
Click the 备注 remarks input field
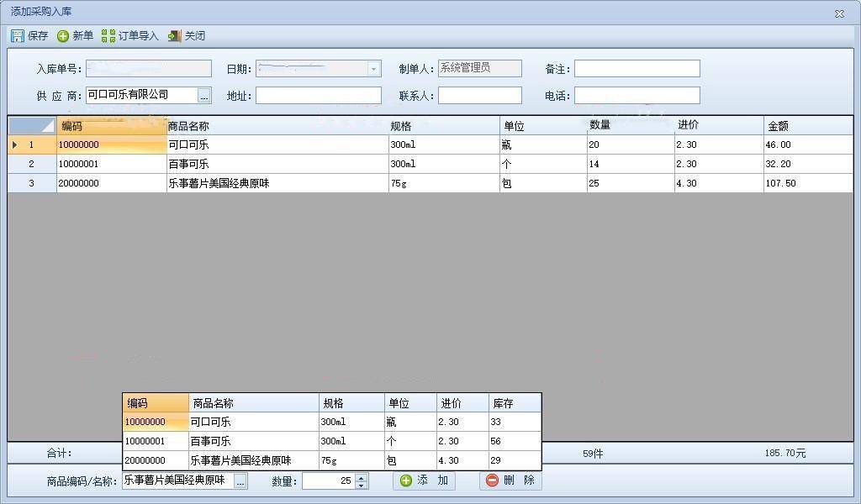coord(637,69)
